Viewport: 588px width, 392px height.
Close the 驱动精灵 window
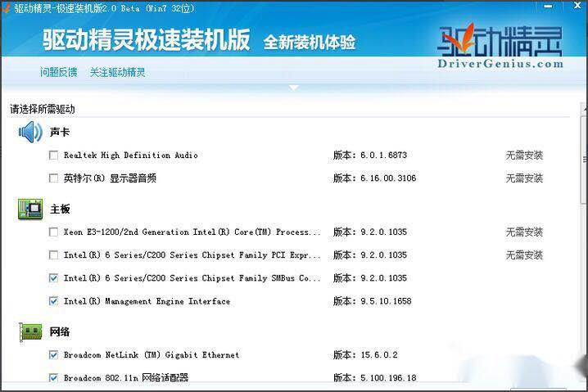(578, 6)
